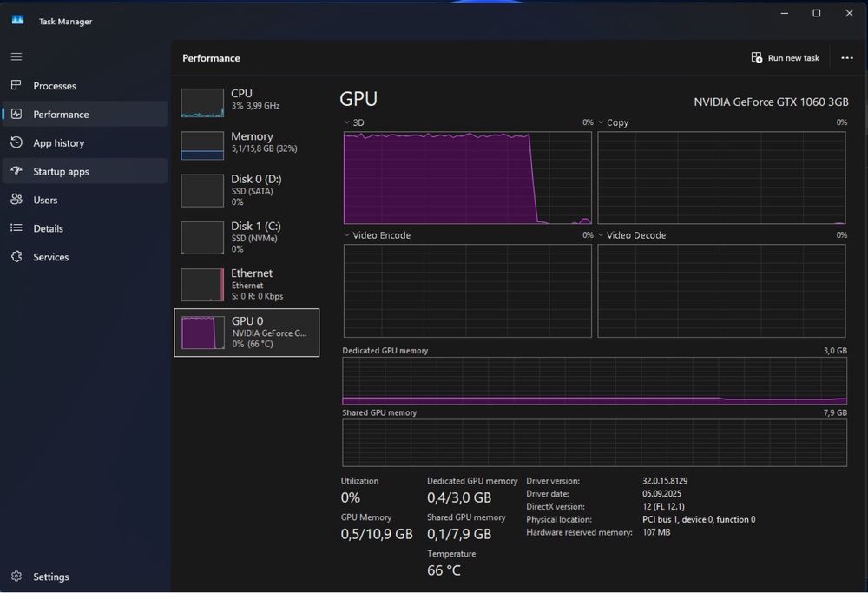The height and width of the screenshot is (593, 868).
Task: Open Settings from the sidebar label
Action: point(51,577)
